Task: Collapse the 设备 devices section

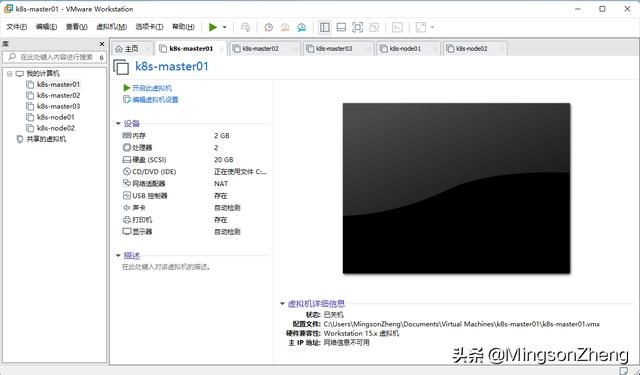Action: click(x=118, y=123)
